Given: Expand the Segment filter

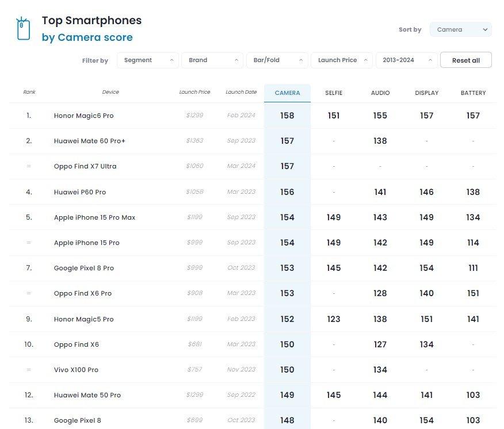Looking at the screenshot, I should click(x=147, y=60).
